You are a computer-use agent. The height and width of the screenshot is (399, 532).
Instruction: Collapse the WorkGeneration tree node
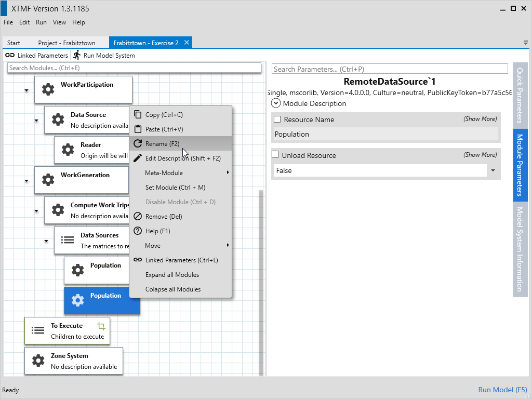tap(26, 181)
